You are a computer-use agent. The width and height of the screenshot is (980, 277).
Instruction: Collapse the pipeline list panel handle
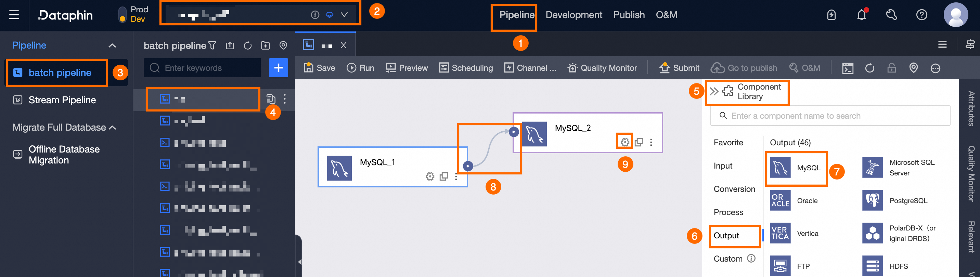point(299,261)
